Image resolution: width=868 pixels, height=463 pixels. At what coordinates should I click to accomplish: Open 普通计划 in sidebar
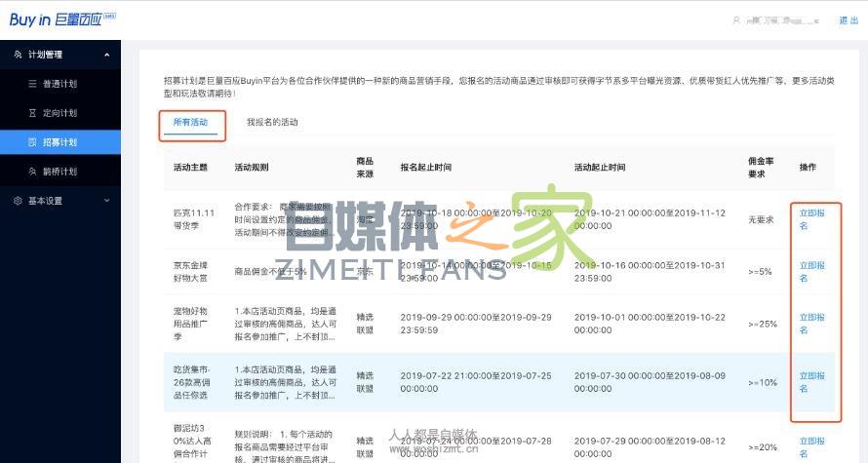click(60, 84)
